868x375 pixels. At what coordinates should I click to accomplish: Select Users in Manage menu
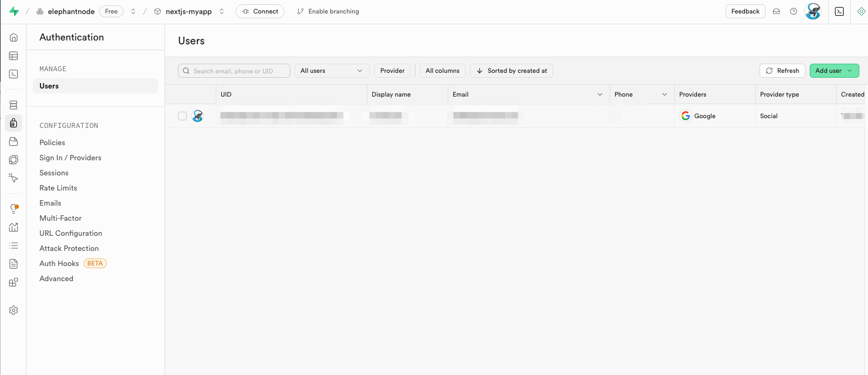95,86
